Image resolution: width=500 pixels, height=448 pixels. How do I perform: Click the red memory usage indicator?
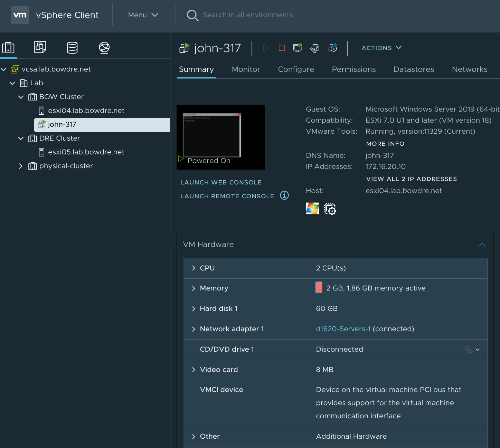[319, 287]
